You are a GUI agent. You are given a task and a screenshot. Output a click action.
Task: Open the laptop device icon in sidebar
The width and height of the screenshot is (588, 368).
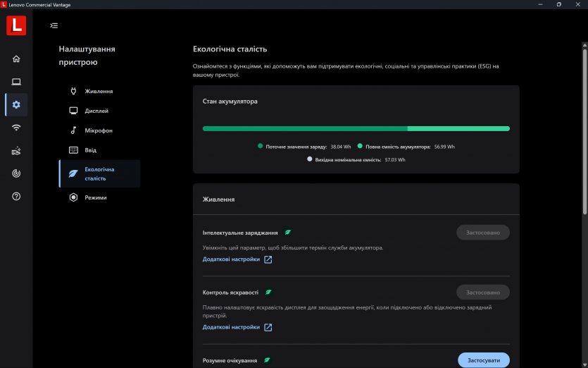pyautogui.click(x=16, y=82)
